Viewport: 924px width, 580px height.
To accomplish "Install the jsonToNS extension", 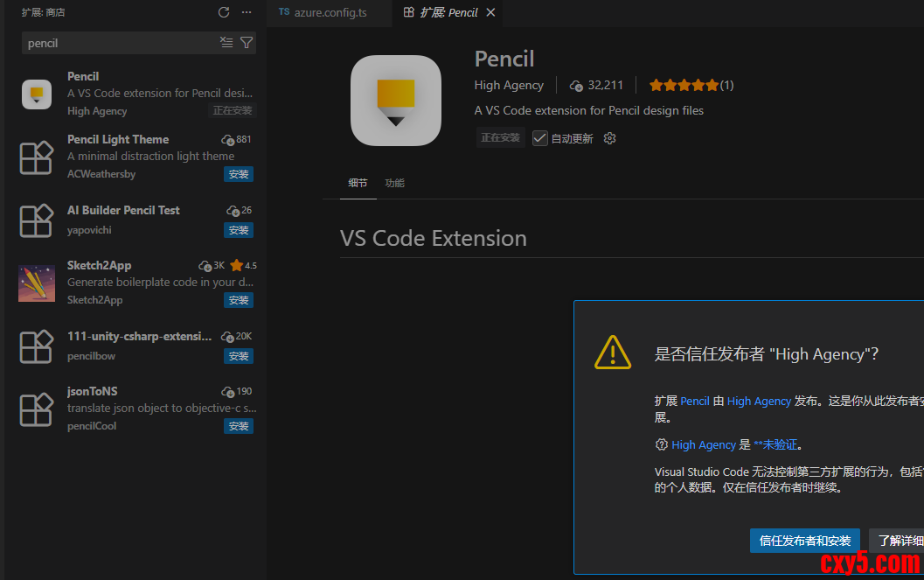I will pos(239,426).
